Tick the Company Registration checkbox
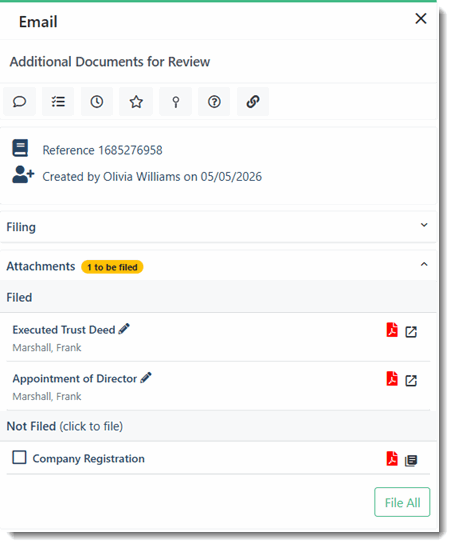Screen dimensions: 455x547 (x=19, y=457)
